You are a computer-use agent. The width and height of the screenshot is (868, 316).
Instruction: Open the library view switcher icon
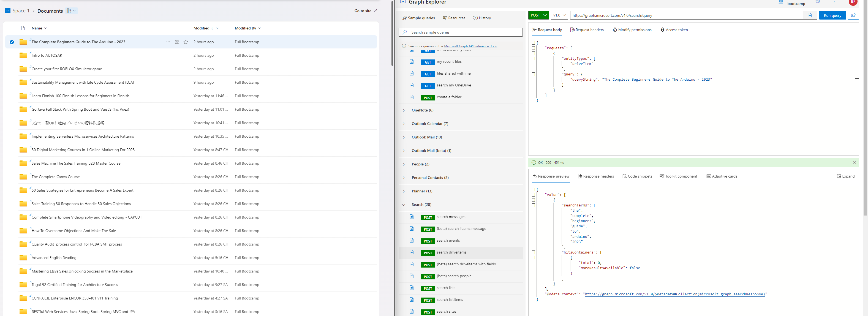71,11
